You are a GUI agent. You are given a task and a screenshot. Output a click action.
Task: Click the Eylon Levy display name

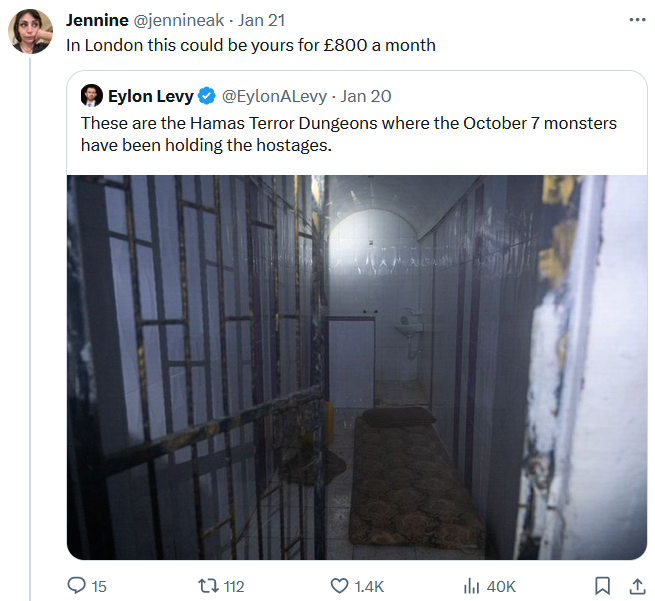150,96
